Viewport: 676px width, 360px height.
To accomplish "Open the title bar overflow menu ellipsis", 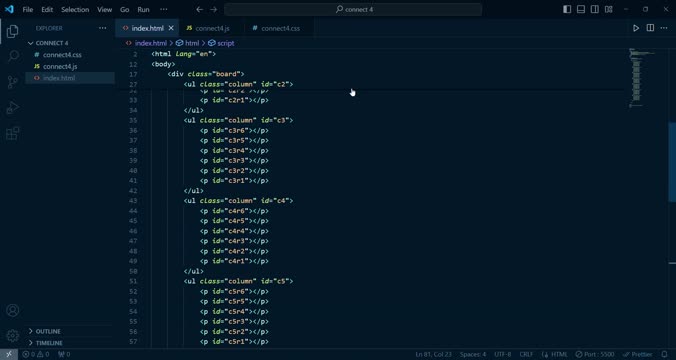I will pos(163,9).
